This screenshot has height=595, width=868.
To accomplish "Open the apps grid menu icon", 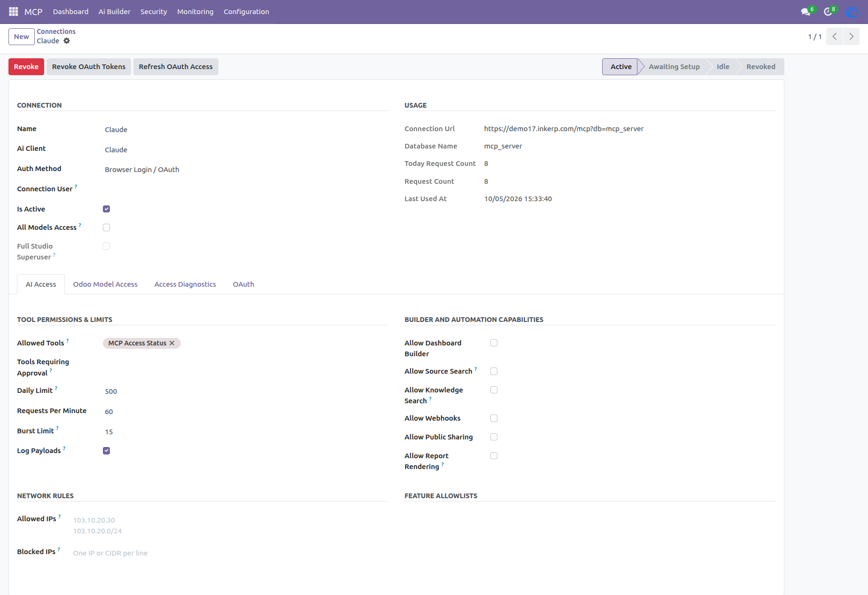I will [x=14, y=11].
